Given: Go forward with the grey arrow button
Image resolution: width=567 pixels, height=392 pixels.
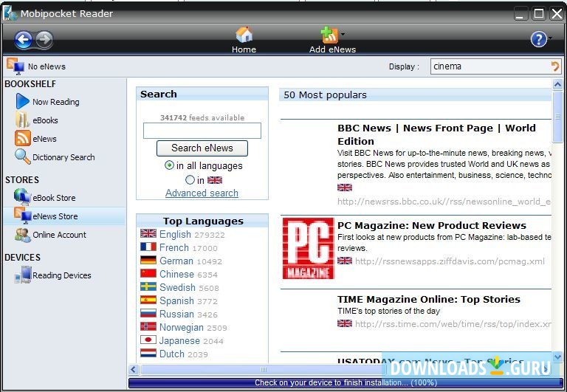Looking at the screenshot, I should 44,39.
